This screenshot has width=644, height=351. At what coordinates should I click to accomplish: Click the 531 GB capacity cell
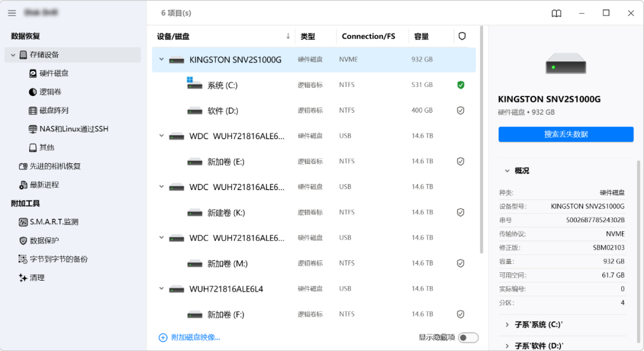click(422, 85)
